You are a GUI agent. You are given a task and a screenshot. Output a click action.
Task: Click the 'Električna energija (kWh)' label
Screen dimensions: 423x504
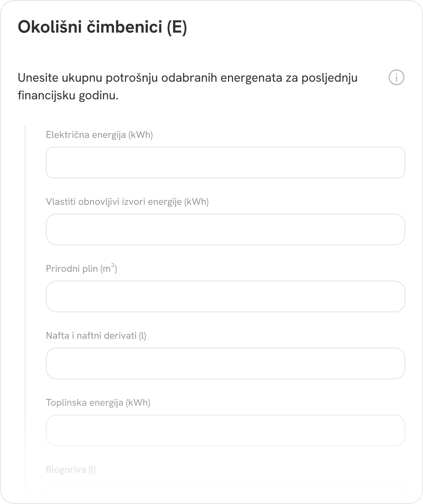coord(99,135)
